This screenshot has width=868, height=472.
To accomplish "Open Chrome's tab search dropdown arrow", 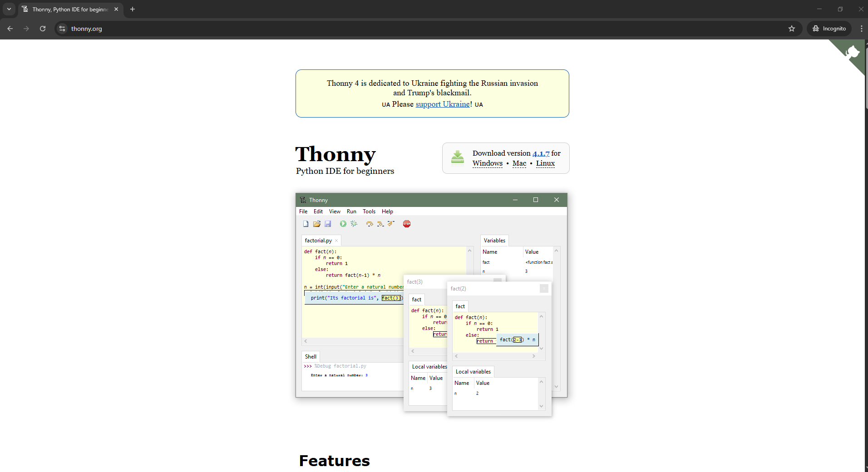I will (x=9, y=9).
